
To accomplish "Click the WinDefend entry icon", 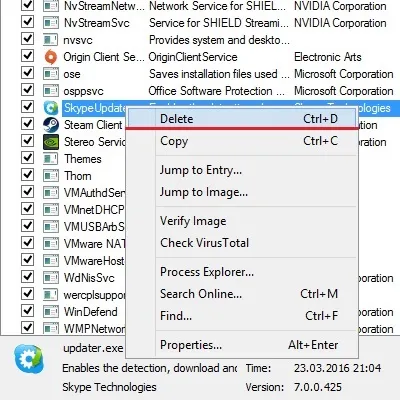I will [x=51, y=312].
